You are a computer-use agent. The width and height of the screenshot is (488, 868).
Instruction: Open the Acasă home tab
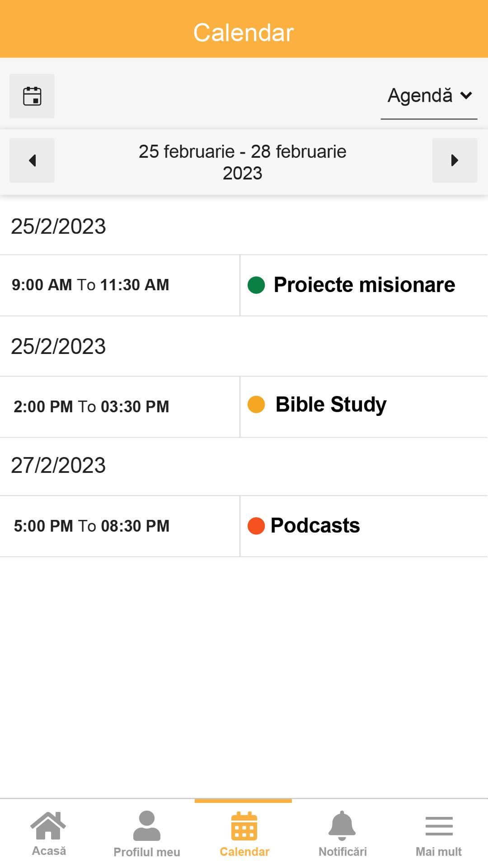[x=49, y=834]
